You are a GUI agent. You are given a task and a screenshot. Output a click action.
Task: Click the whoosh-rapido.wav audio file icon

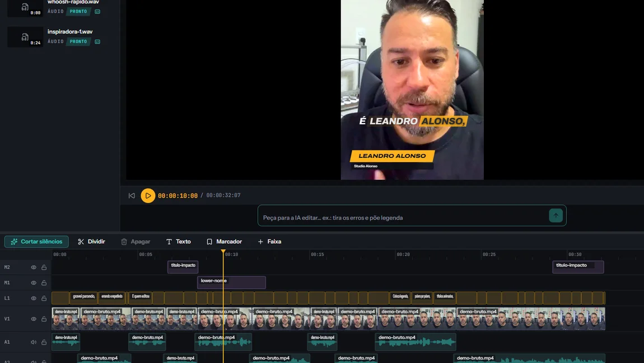25,7
